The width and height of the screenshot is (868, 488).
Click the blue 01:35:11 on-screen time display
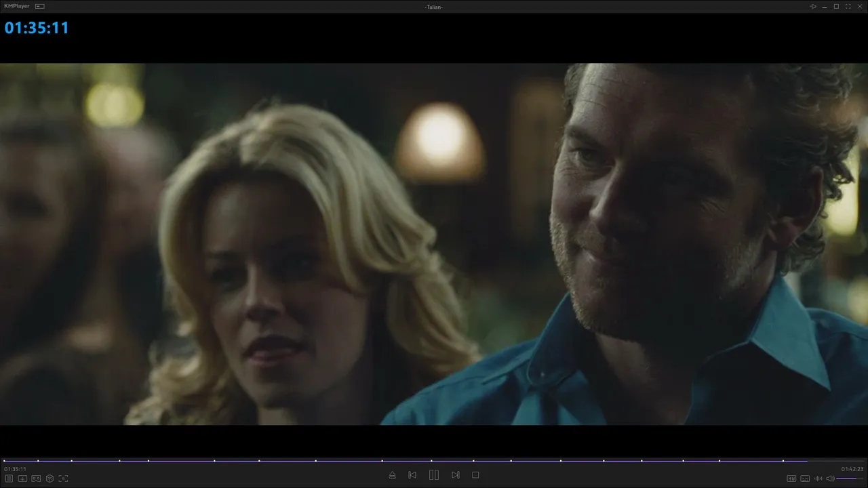tap(37, 28)
